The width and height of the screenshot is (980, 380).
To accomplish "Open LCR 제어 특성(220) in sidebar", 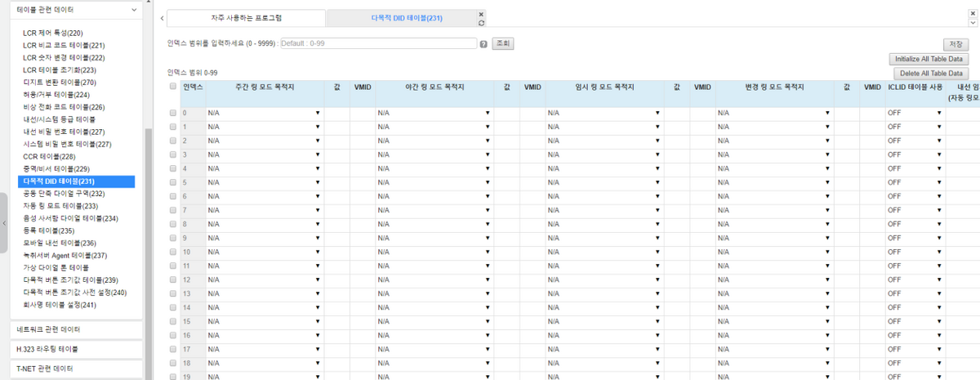I will tap(52, 34).
